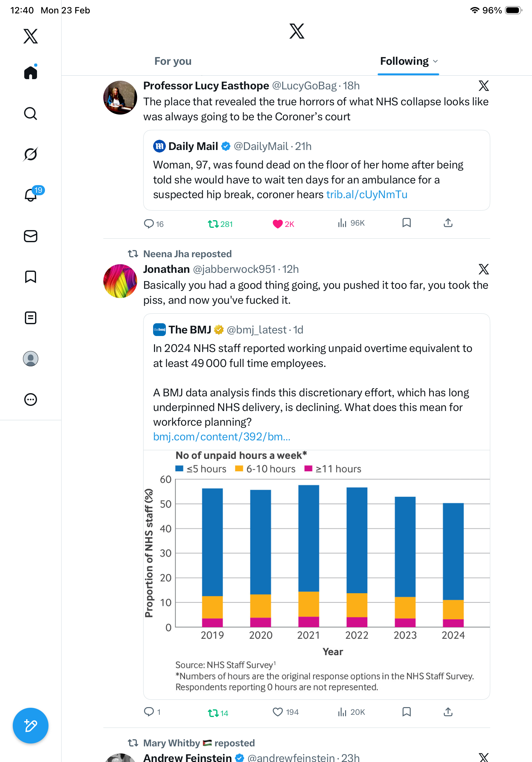The image size is (532, 762).
Task: Open Profile icon in sidebar
Action: click(x=31, y=359)
